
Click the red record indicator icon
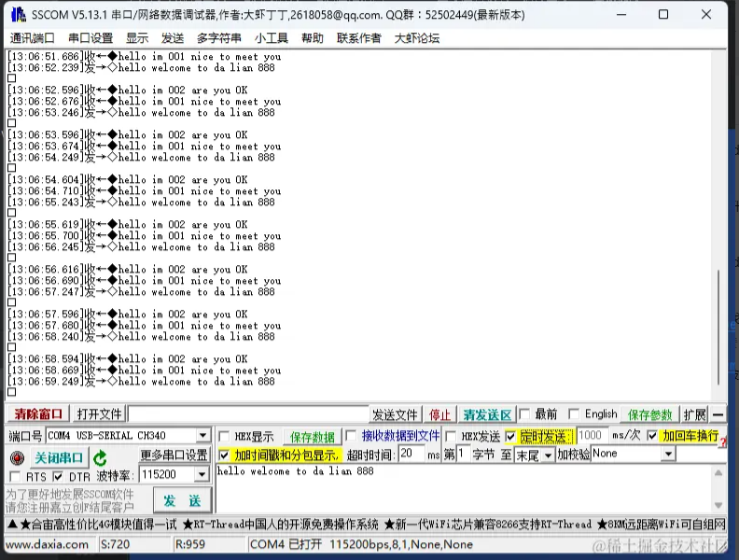pos(17,458)
